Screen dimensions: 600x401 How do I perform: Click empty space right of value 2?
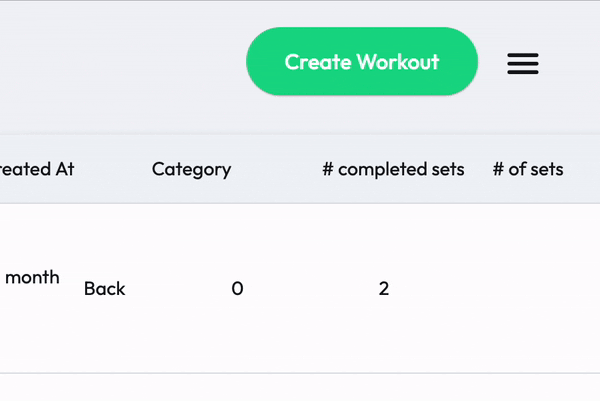[500, 289]
